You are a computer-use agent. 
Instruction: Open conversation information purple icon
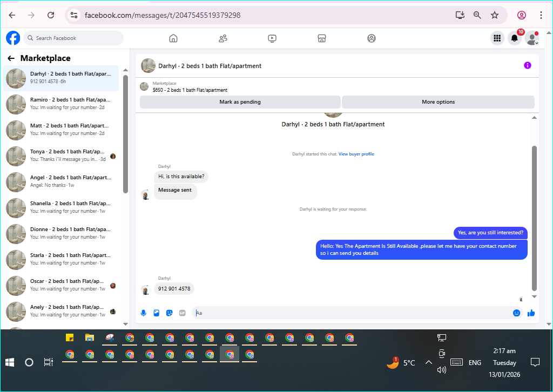point(527,65)
